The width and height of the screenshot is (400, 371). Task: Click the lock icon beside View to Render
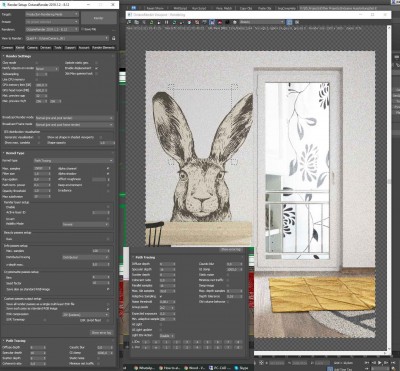pos(113,38)
